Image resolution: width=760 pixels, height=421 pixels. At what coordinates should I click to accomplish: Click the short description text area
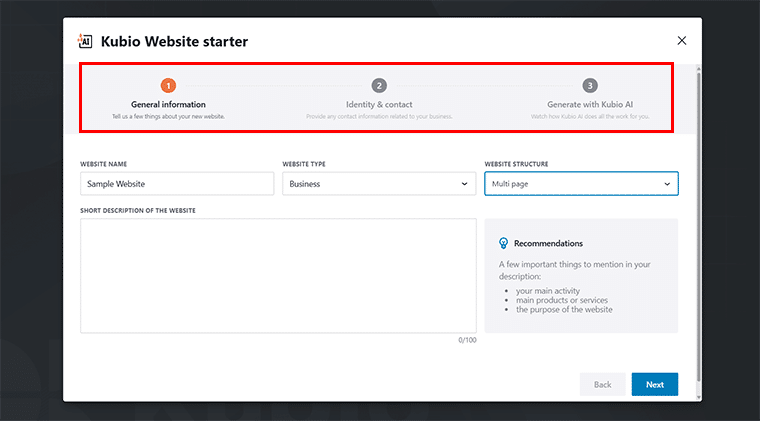(x=278, y=276)
